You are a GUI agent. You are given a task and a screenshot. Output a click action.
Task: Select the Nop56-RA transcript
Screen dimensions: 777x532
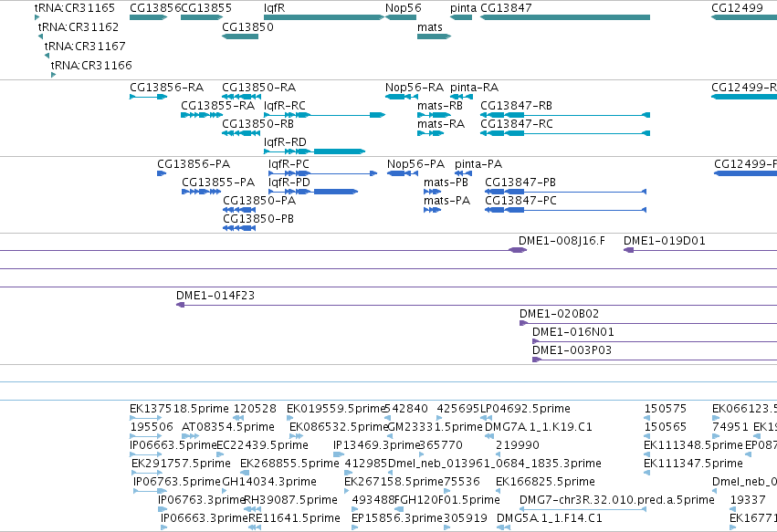click(x=402, y=97)
